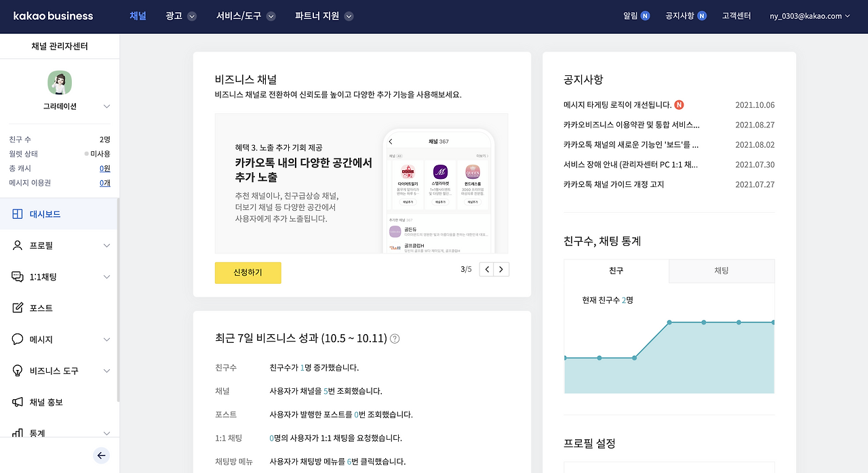Click the 메시지 이용권 0개 link
Screen dimensions: 868x473
point(105,183)
